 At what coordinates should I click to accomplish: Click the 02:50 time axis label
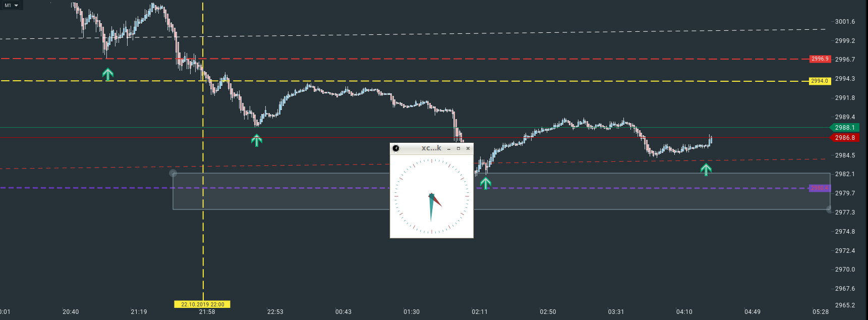coord(548,312)
